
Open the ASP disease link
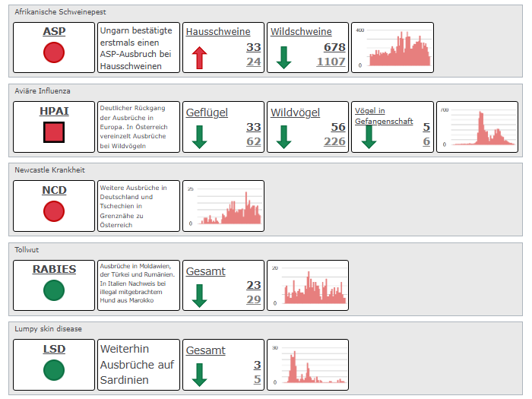click(54, 31)
